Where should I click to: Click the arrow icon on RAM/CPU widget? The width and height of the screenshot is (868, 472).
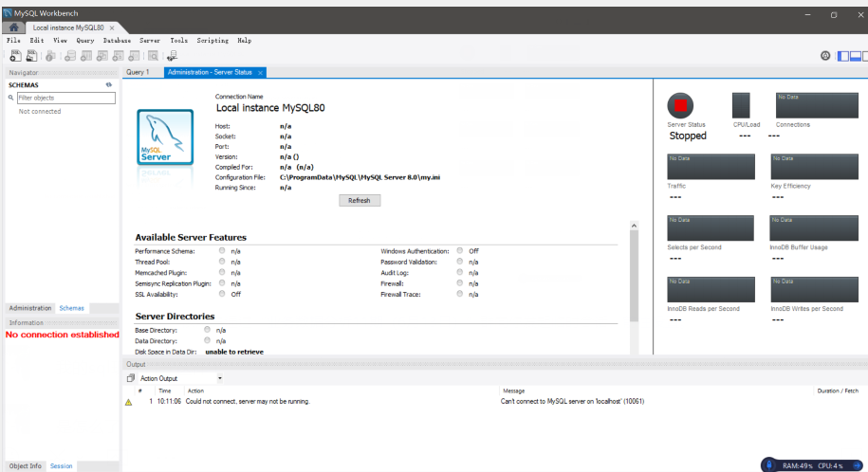857,466
